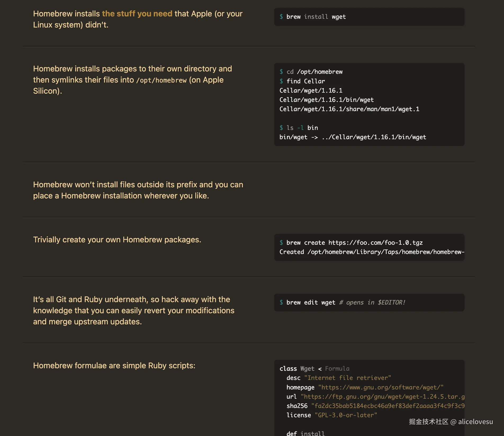This screenshot has width=504, height=436.
Task: Click the "bin/wget -> ../Cellar" symlink output line
Action: pyautogui.click(x=353, y=137)
